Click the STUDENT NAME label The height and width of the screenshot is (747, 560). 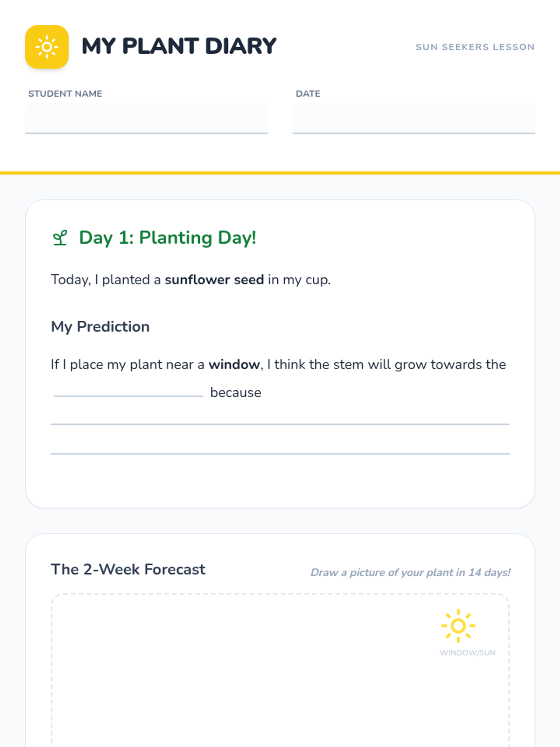click(65, 93)
